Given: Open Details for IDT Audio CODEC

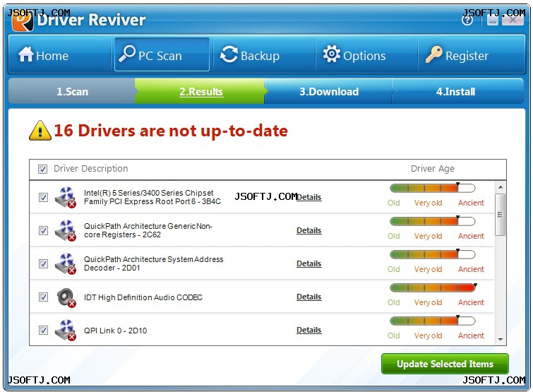Looking at the screenshot, I should 309,297.
